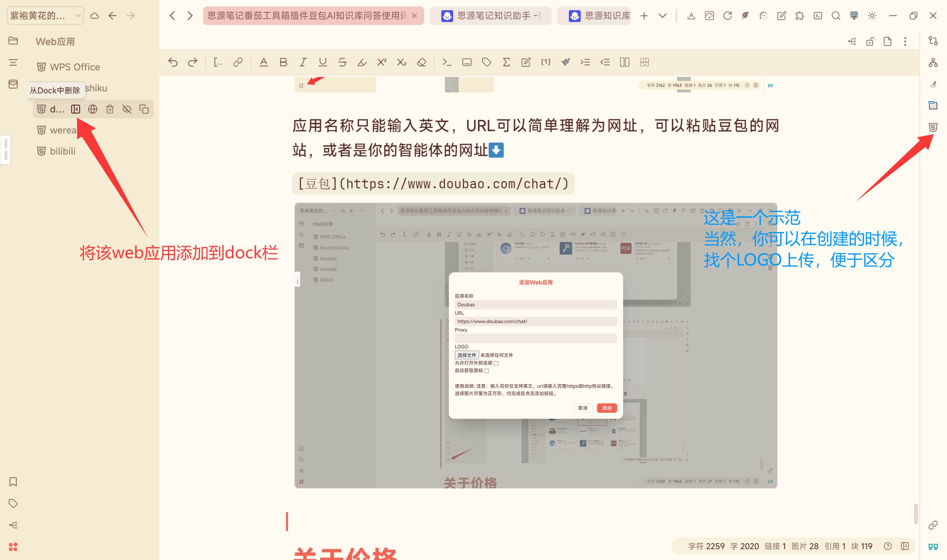Image resolution: width=947 pixels, height=560 pixels.
Task: Open in browser globe icon
Action: (x=92, y=109)
